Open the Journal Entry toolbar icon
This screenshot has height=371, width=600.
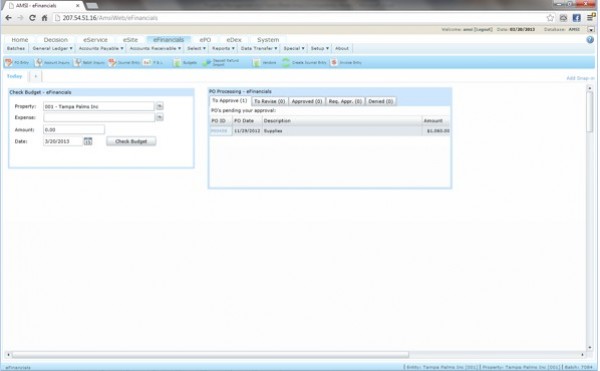[124, 62]
